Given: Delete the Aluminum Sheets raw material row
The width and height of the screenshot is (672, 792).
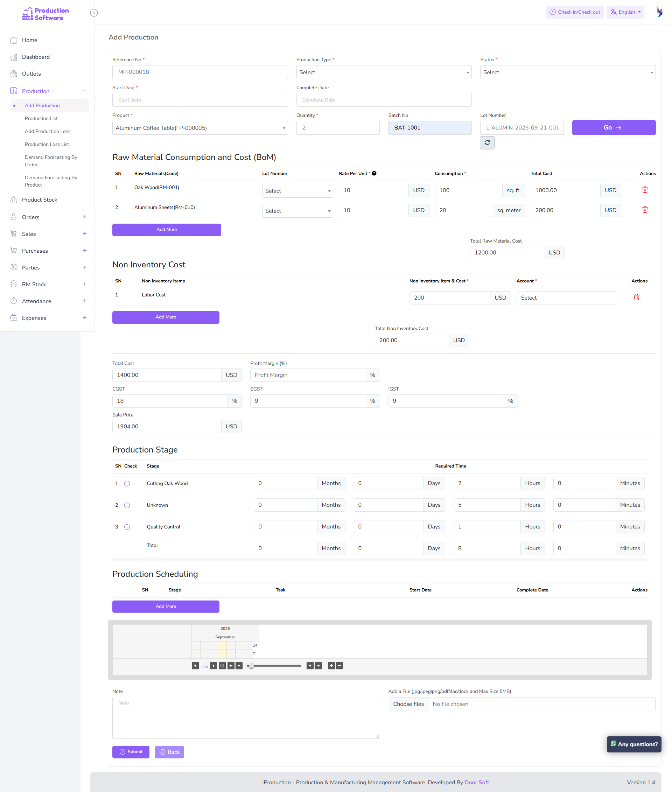Looking at the screenshot, I should [645, 210].
